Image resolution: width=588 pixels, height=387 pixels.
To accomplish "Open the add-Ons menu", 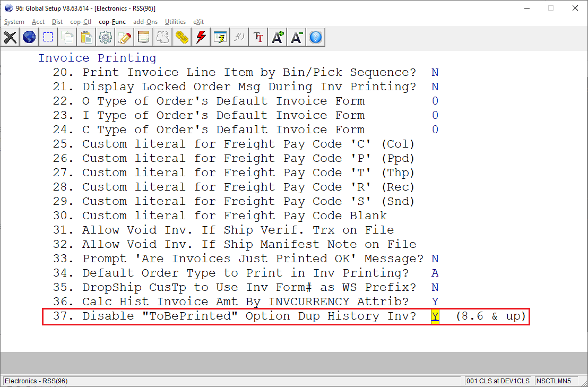I will [145, 22].
